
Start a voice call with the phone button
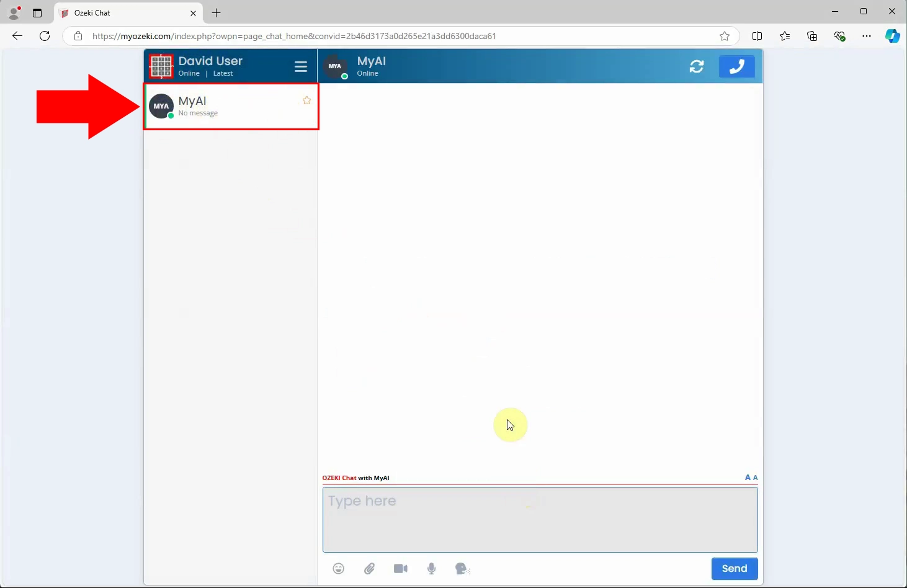(737, 66)
